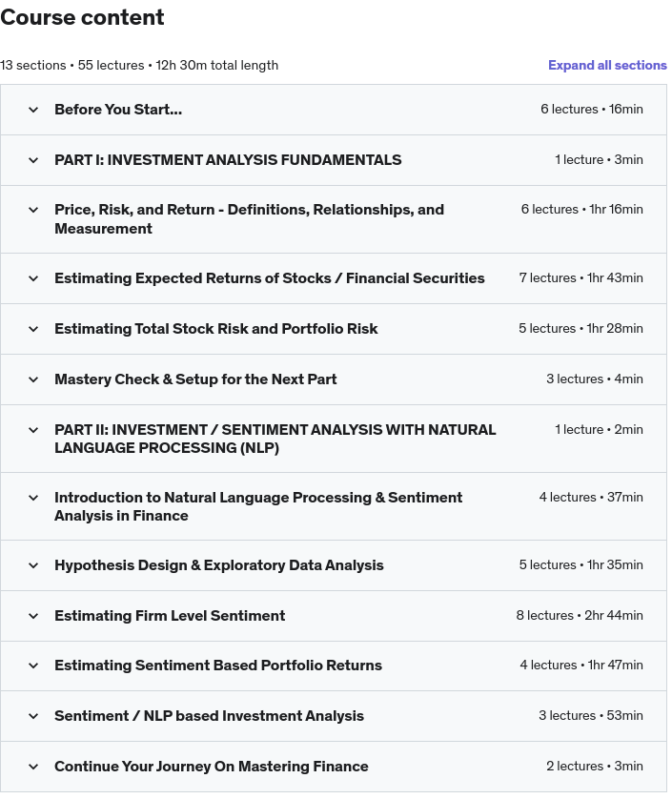Click chevron next to Mastery Check & Setup
The image size is (672, 799).
pyautogui.click(x=33, y=379)
